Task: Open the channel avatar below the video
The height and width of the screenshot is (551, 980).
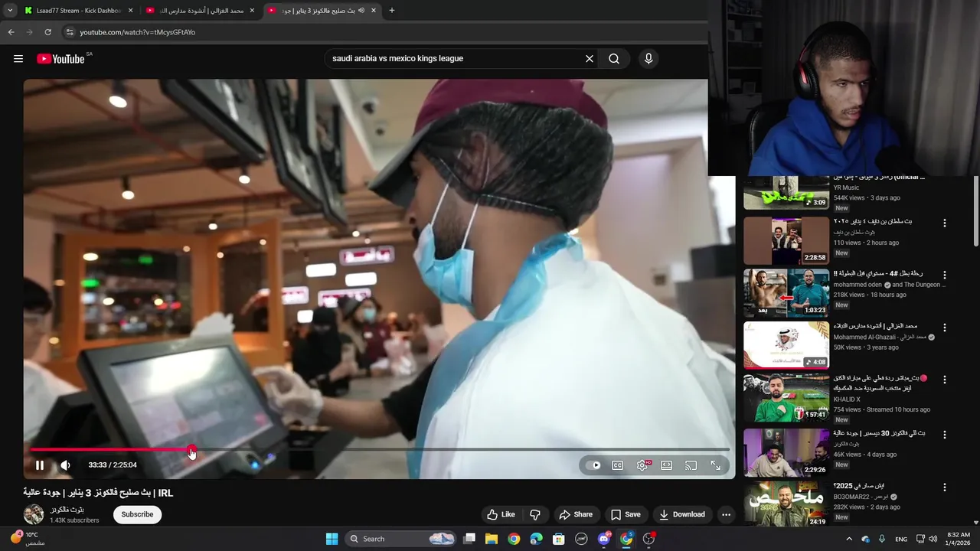Action: [34, 514]
